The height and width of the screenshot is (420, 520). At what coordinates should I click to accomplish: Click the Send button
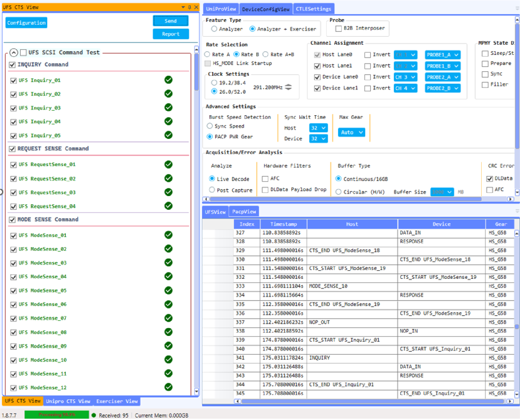pyautogui.click(x=170, y=21)
